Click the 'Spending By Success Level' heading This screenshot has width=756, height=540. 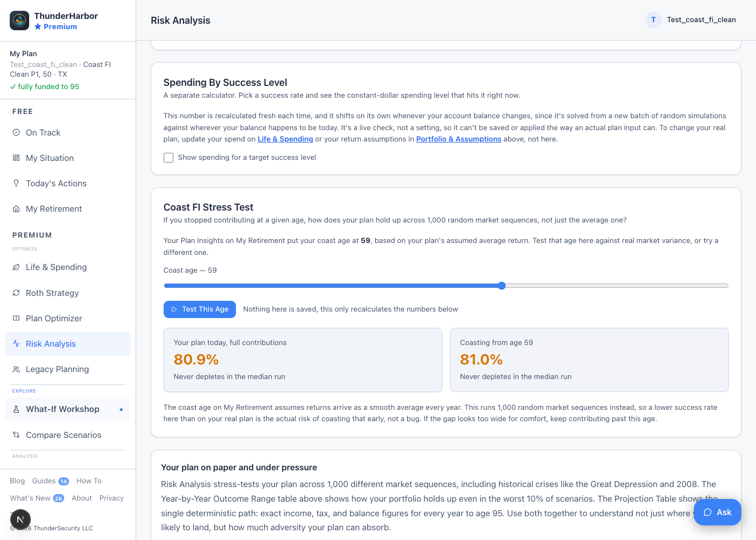(225, 83)
